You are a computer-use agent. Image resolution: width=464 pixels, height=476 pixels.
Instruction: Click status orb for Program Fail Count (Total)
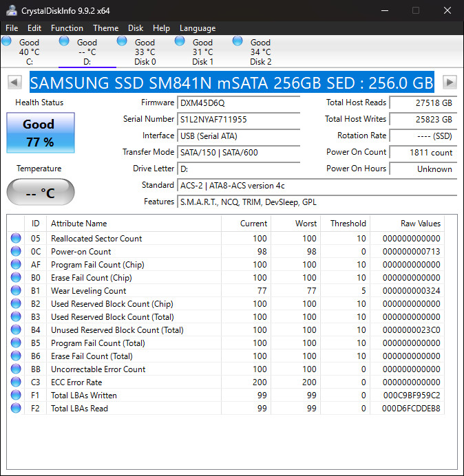(16, 343)
